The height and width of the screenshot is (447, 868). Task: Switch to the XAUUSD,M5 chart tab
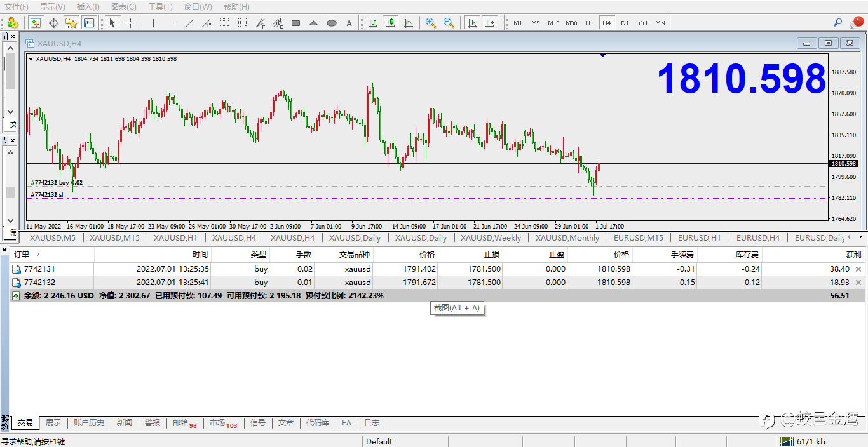point(52,238)
